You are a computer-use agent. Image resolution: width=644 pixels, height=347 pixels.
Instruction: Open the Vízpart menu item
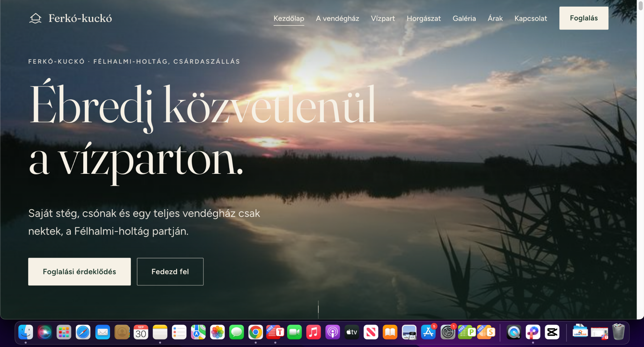point(383,18)
